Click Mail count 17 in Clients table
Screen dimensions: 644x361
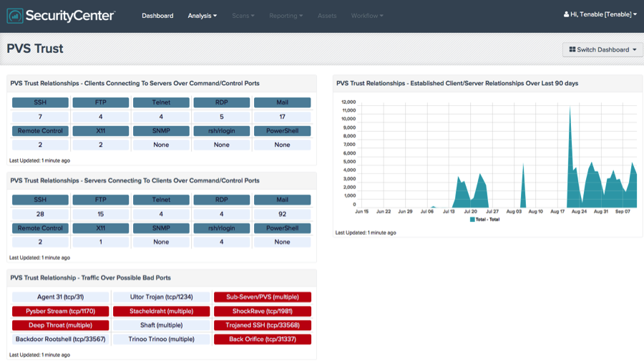[282, 117]
